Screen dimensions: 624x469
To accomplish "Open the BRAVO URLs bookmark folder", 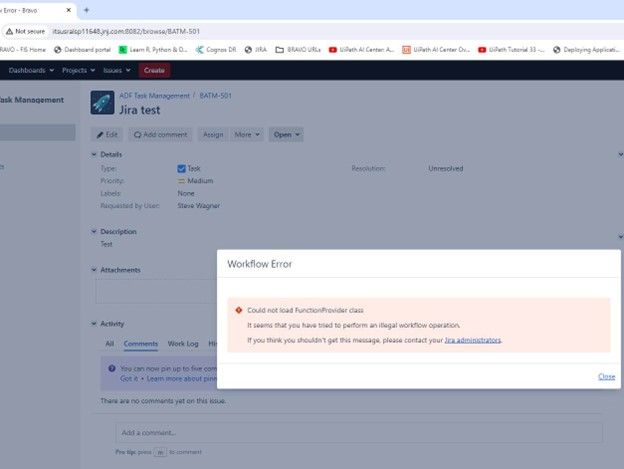I will point(298,50).
